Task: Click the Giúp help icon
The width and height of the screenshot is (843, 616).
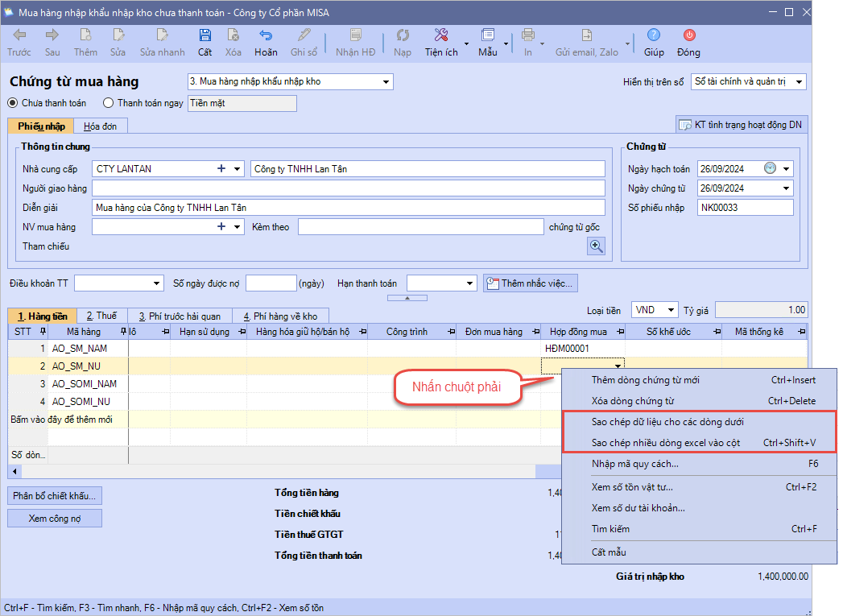Action: coord(654,35)
